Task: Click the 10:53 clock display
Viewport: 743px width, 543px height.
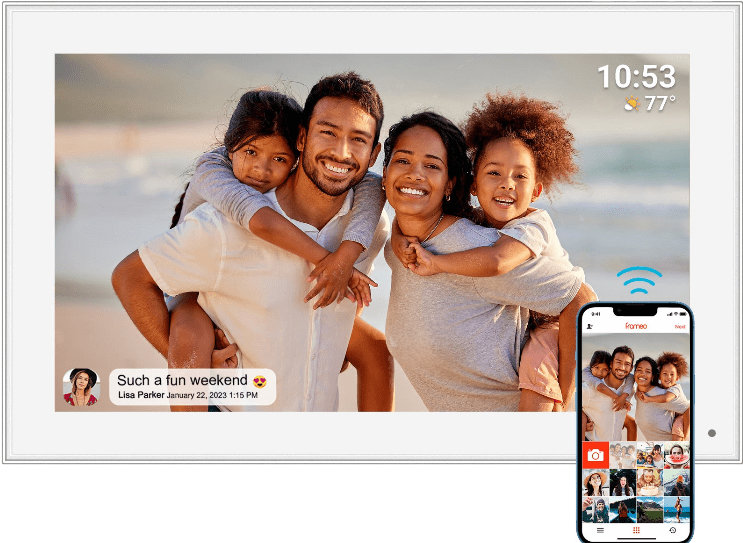Action: coord(636,76)
